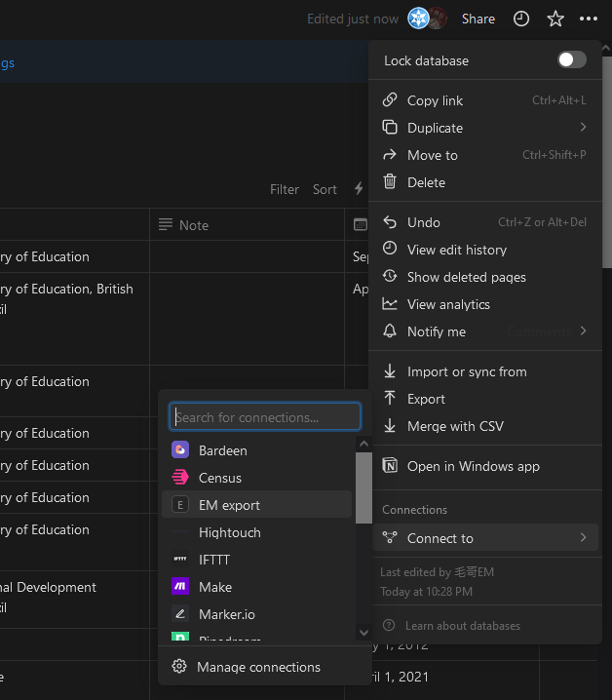Select the Hightouch connection
This screenshot has width=612, height=700.
pos(256,532)
